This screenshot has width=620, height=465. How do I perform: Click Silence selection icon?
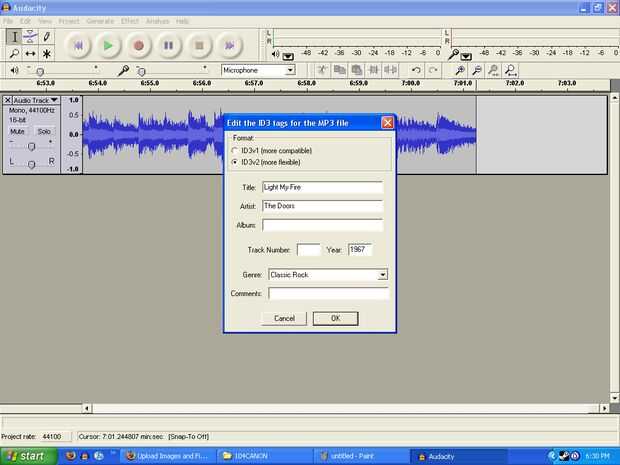pos(391,70)
